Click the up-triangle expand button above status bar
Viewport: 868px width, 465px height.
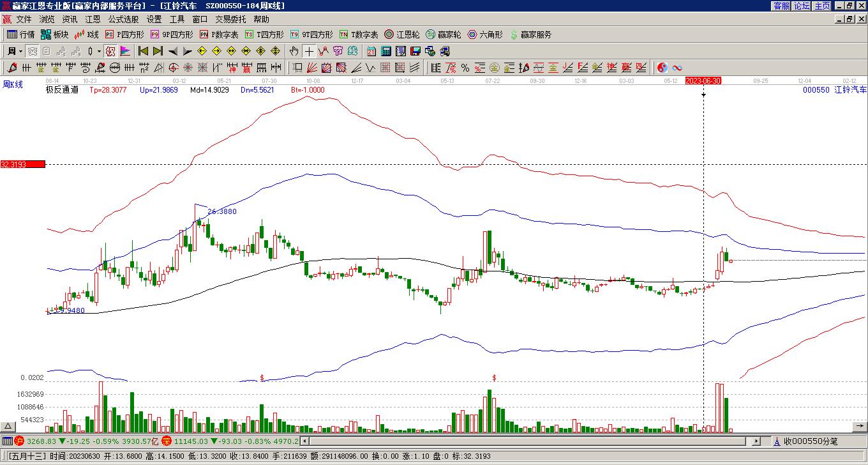(8, 427)
